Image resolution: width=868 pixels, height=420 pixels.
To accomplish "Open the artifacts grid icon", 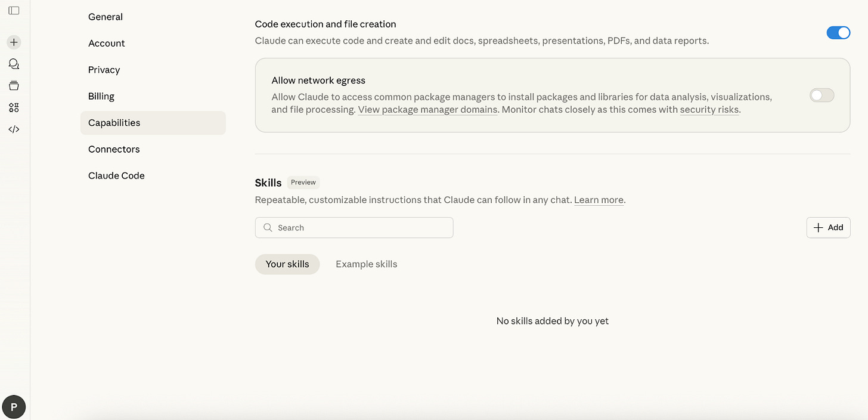I will click(14, 107).
